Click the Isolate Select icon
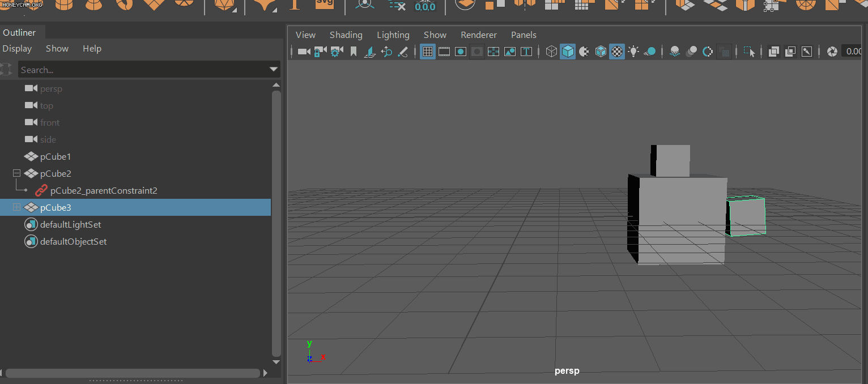 click(749, 52)
